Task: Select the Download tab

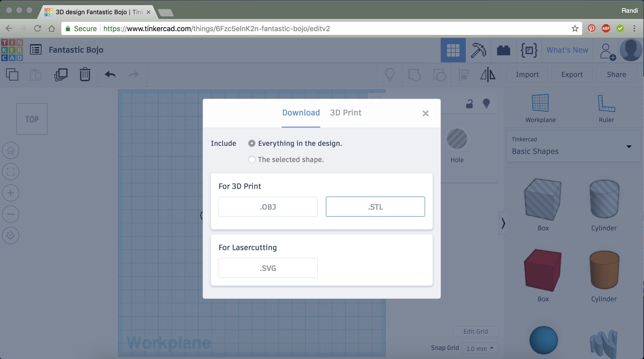Action: coord(301,113)
